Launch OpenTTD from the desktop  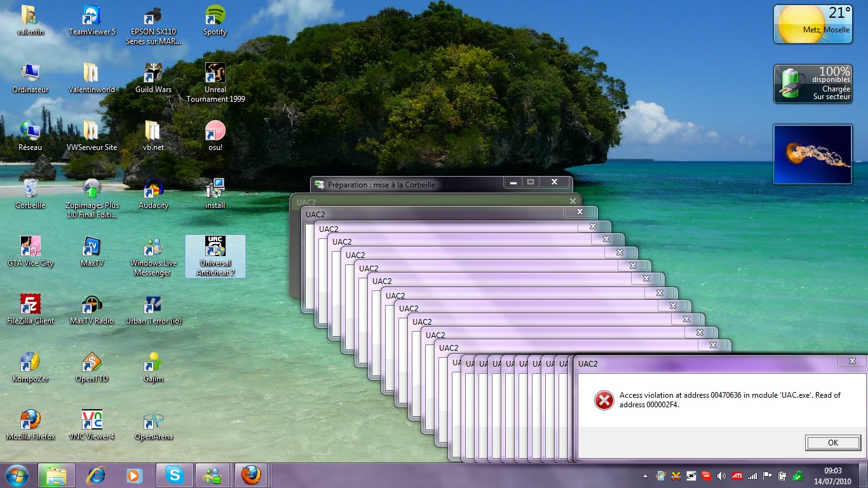[x=92, y=367]
